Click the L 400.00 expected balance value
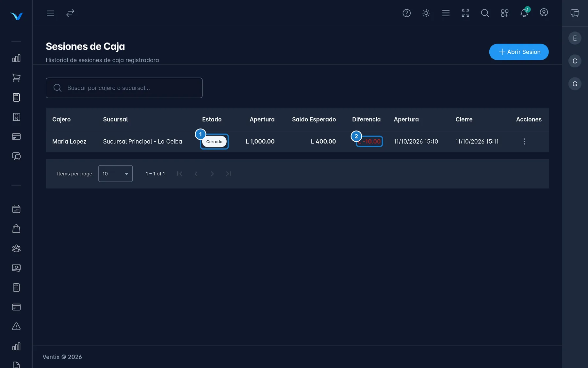This screenshot has height=368, width=588. 323,142
